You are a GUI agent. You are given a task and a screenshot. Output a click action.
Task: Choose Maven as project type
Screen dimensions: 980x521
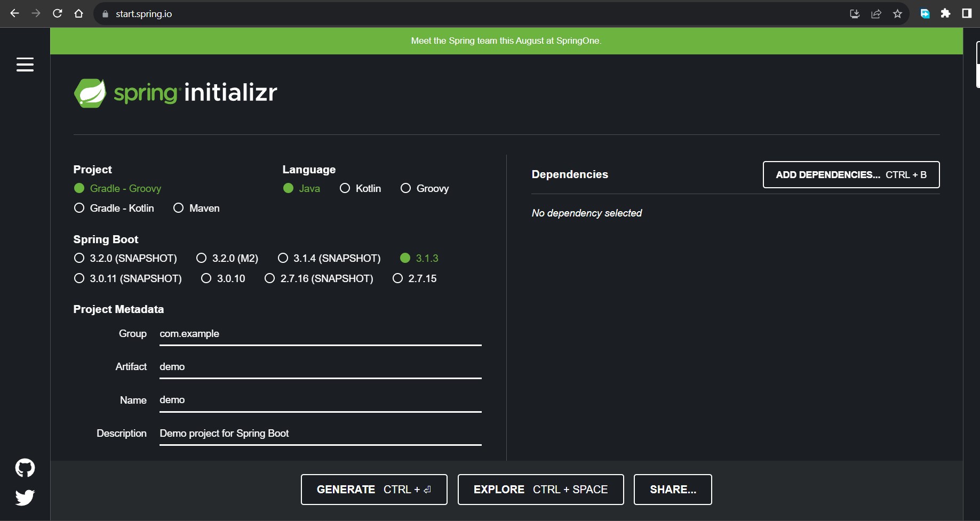[196, 208]
